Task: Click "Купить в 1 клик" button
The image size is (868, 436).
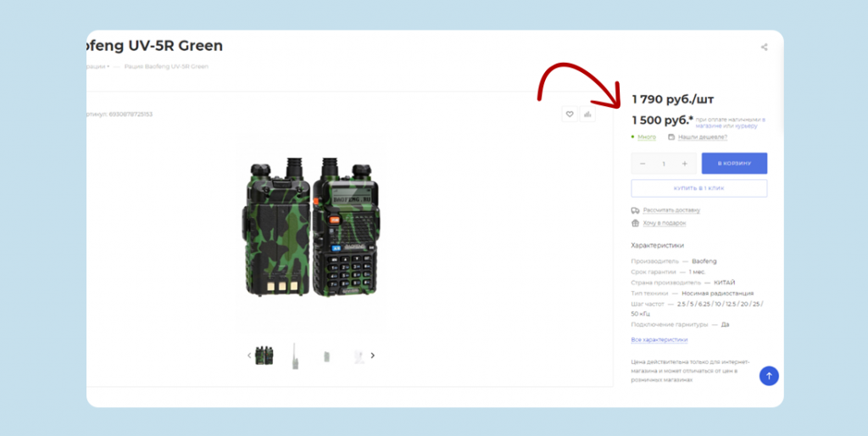Action: (698, 188)
